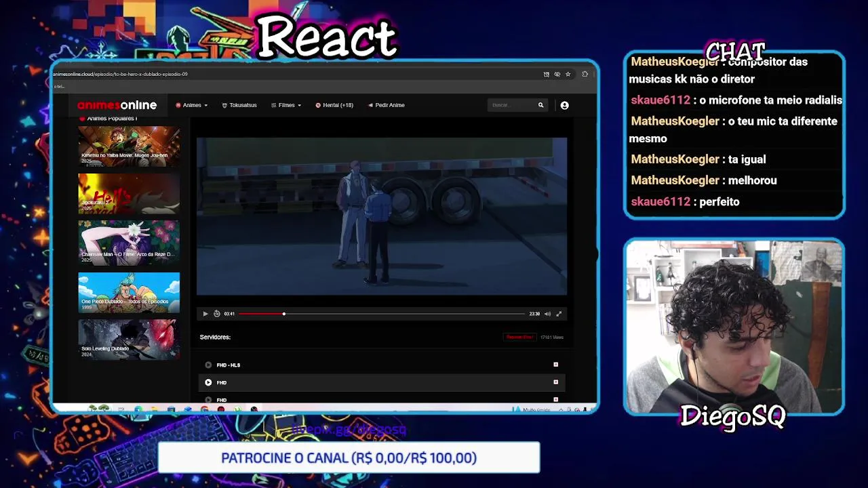Image resolution: width=868 pixels, height=488 pixels.
Task: Open Chainsaw Man Arco da Reze thumbnail
Action: pos(129,242)
